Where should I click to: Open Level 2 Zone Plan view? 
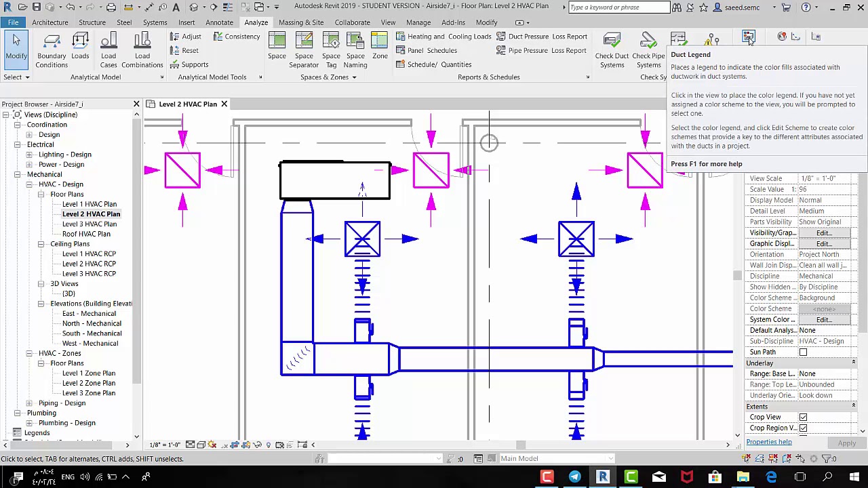coord(89,383)
